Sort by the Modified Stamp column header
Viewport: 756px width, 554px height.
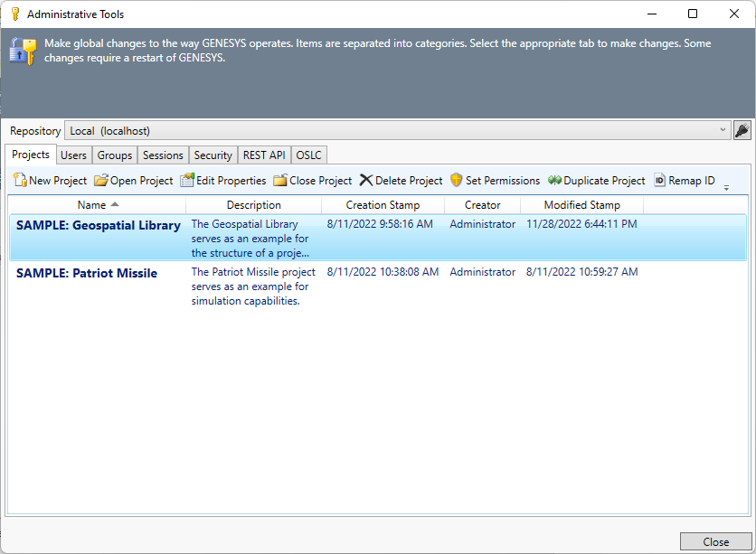tap(581, 205)
